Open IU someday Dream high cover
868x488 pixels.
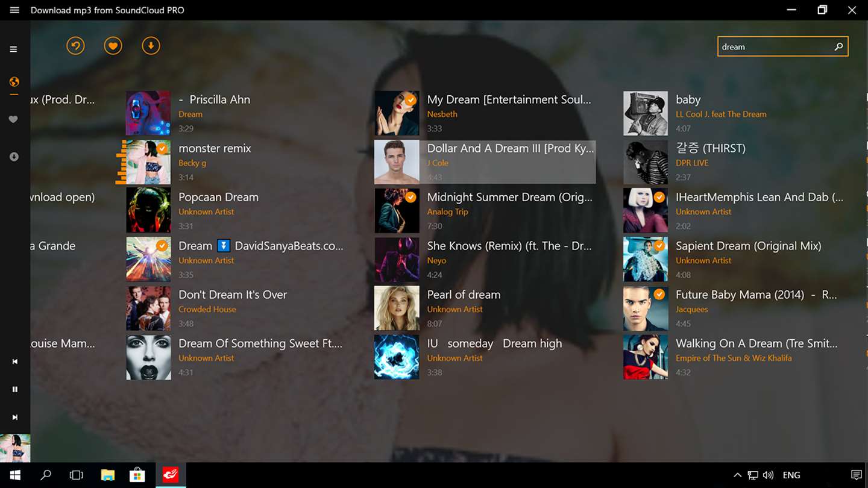397,357
